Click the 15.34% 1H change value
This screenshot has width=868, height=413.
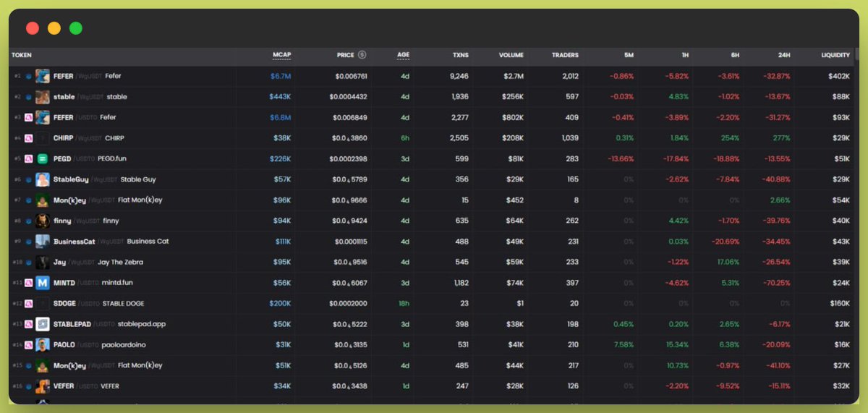point(677,345)
